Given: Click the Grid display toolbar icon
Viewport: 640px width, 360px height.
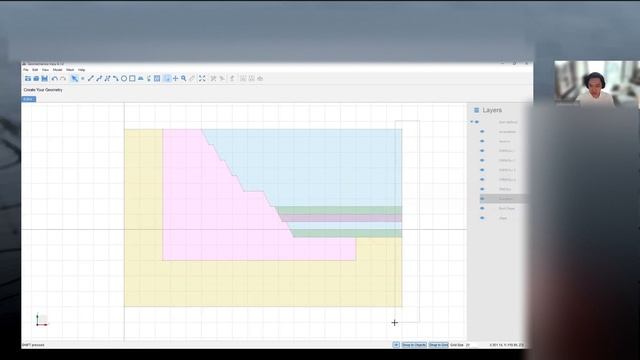Looking at the screenshot, I should (157, 78).
